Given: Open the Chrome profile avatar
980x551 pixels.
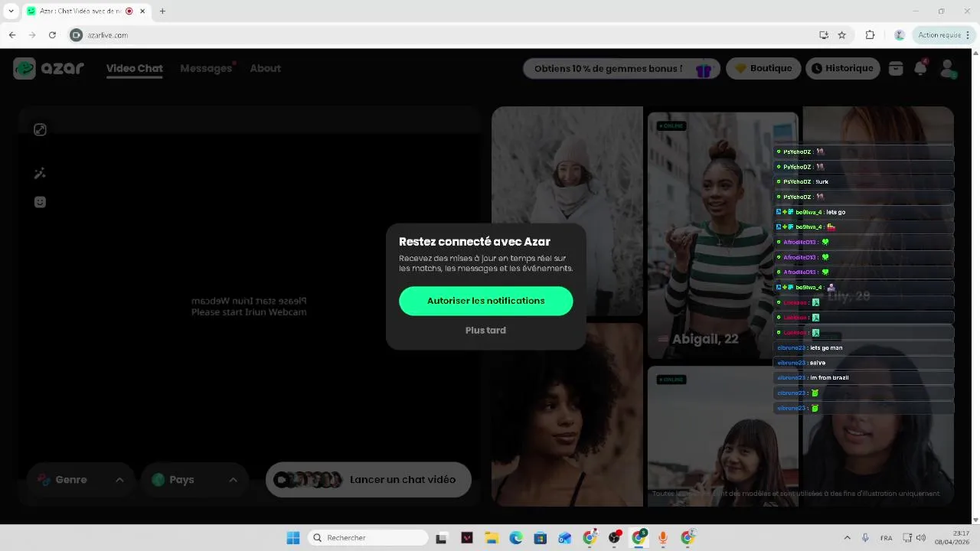Looking at the screenshot, I should tap(900, 35).
